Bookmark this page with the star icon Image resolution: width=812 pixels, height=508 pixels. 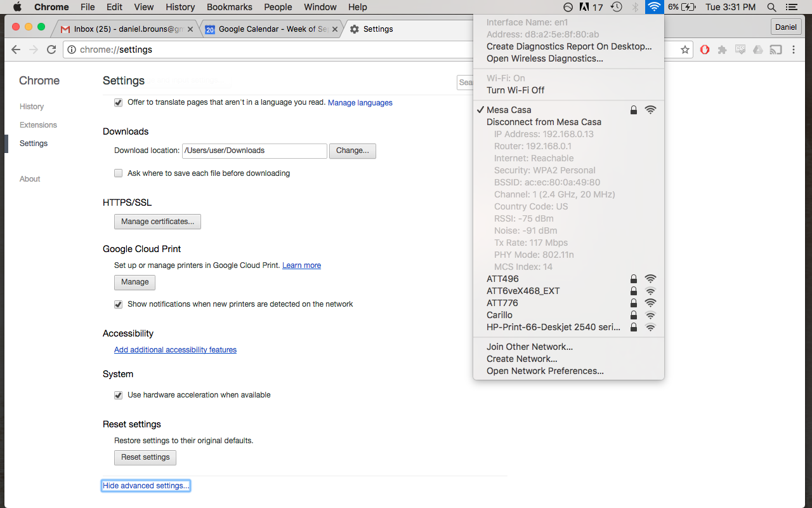pos(685,50)
